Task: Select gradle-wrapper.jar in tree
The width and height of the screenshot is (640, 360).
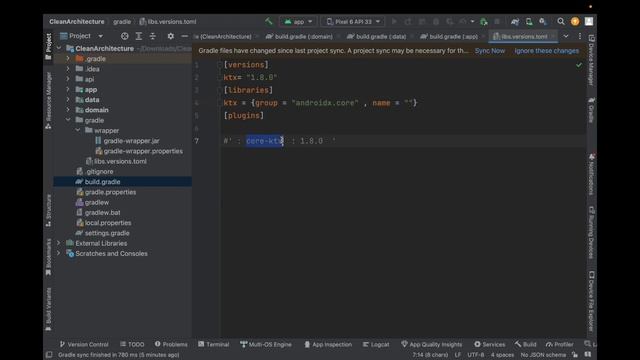Action: tap(127, 141)
